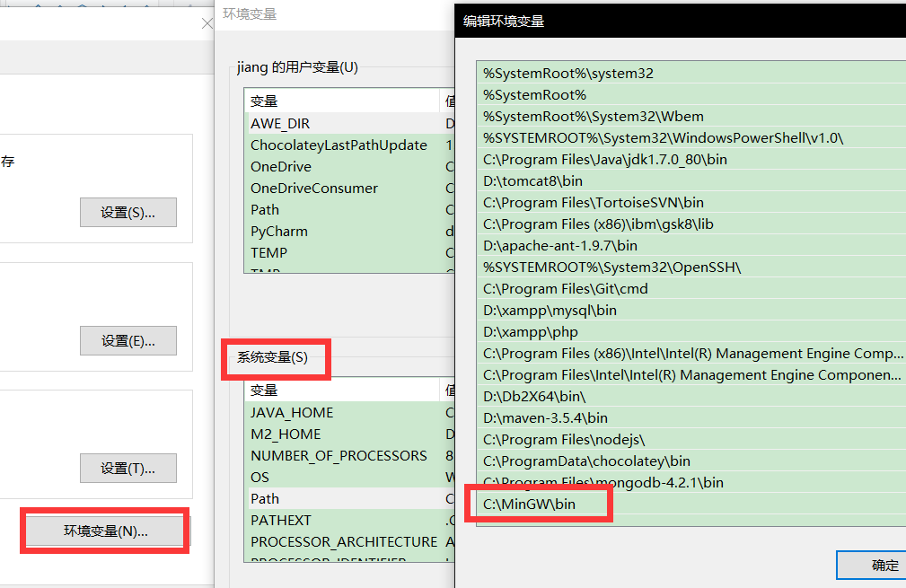
Task: Open the 环境变量(N)... button
Action: tap(105, 531)
